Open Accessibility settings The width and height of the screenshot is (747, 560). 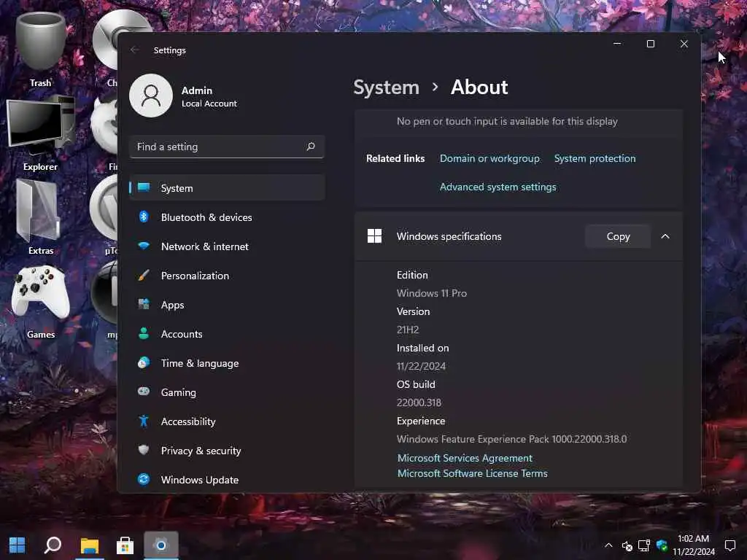point(228,421)
